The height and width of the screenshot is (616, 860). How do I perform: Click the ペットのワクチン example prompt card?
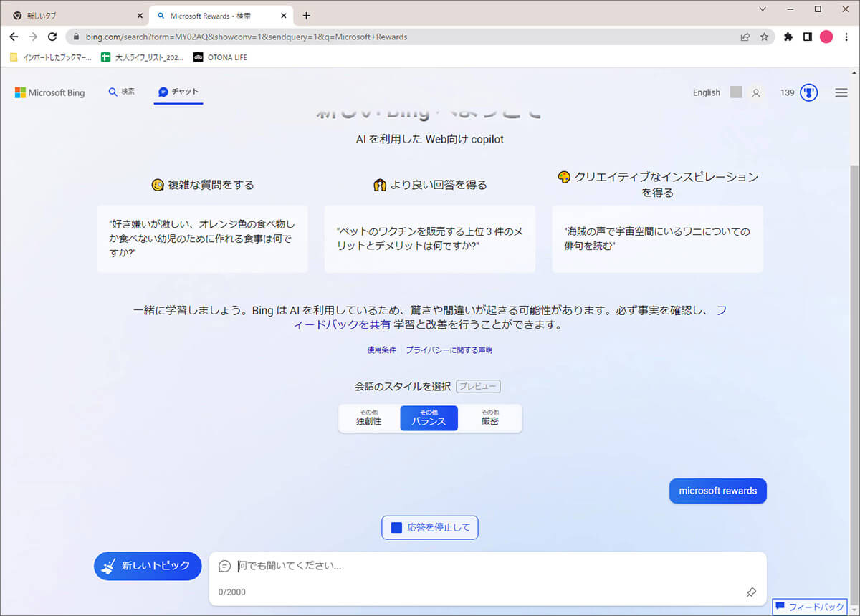tap(430, 239)
